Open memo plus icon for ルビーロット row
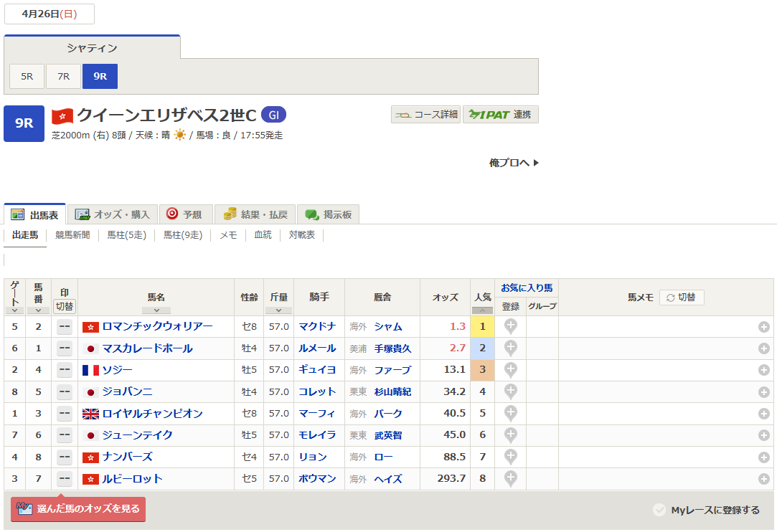Viewport: 777px width, 532px height. click(763, 479)
